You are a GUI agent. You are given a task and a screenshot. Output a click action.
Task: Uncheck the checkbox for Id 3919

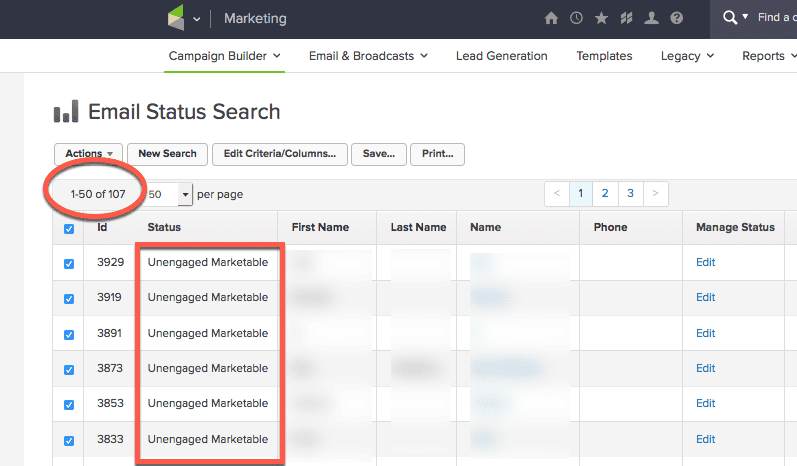pyautogui.click(x=69, y=299)
